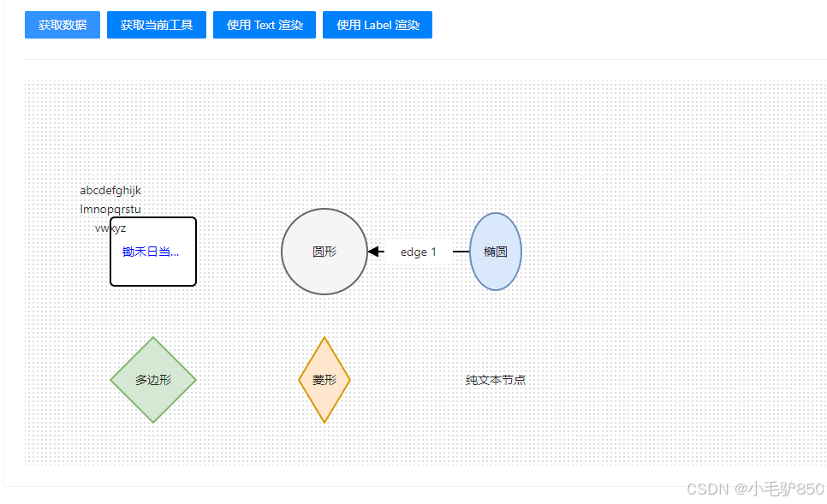Select the blue ellipse node 椭圆
Viewport: 827px width, 504px height.
tap(496, 252)
